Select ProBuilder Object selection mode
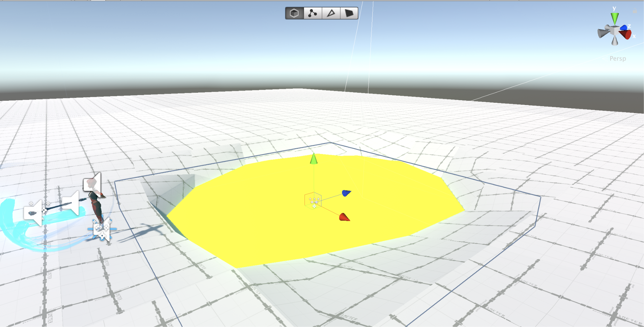Viewport: 644px width, 327px height. click(x=294, y=13)
